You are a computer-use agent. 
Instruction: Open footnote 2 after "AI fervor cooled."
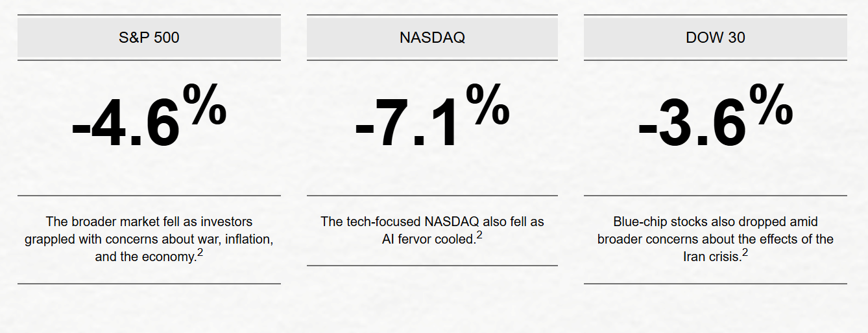click(x=479, y=235)
